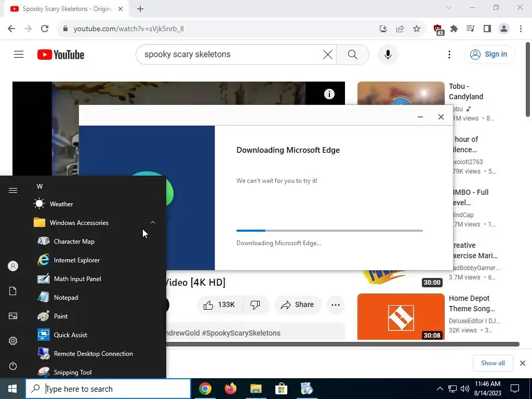Screen dimensions: 532x399
Task: Close the Chrome downloads bar
Action: click(523, 363)
